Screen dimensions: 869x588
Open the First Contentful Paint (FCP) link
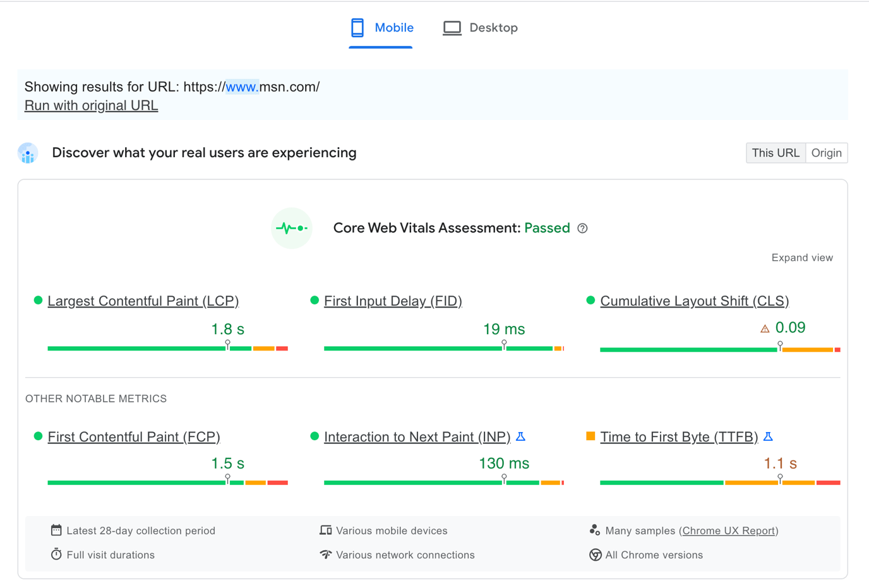(x=134, y=437)
